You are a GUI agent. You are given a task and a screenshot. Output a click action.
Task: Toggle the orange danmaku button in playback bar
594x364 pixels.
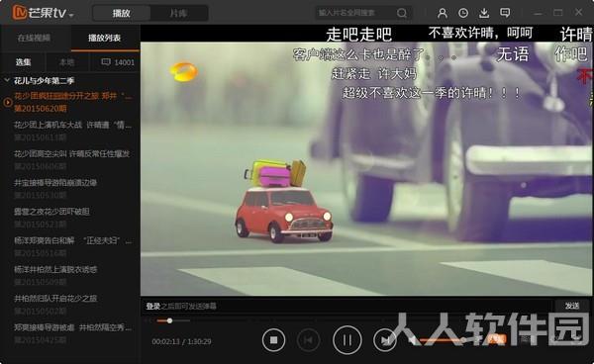click(497, 339)
